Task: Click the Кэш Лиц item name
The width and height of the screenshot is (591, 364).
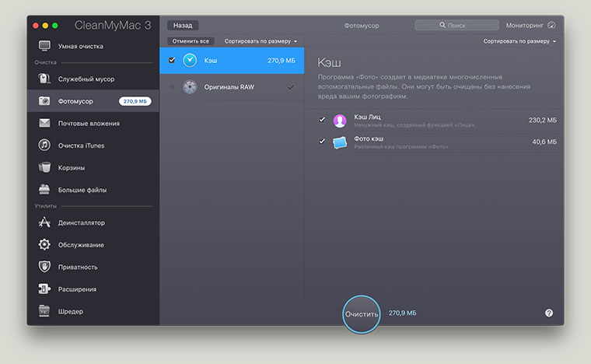Action: tap(367, 117)
